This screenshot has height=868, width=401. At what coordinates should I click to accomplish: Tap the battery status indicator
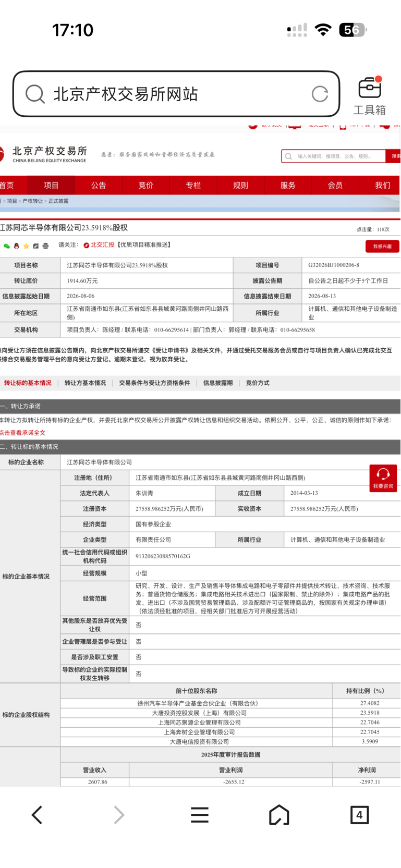353,30
